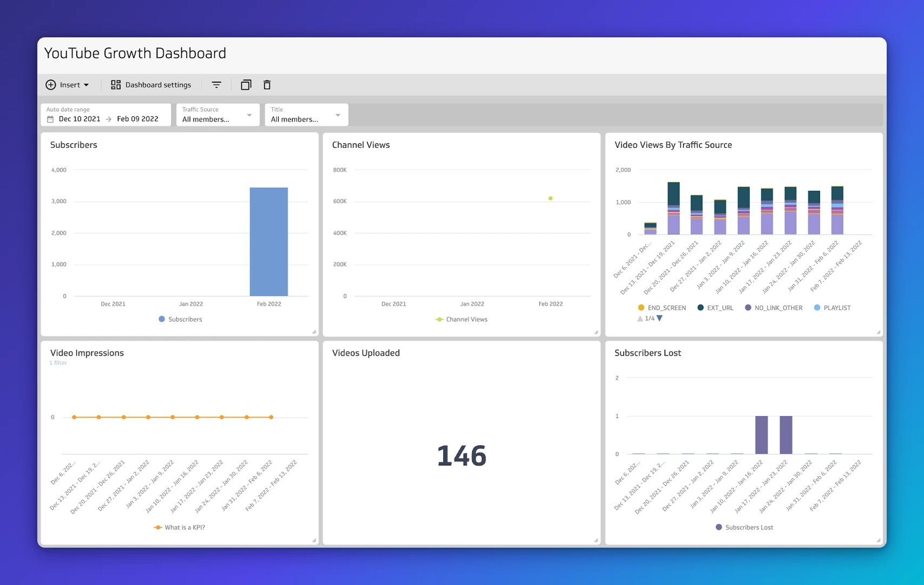The height and width of the screenshot is (585, 924).
Task: Select the Video Views By Traffic Source title
Action: click(673, 145)
